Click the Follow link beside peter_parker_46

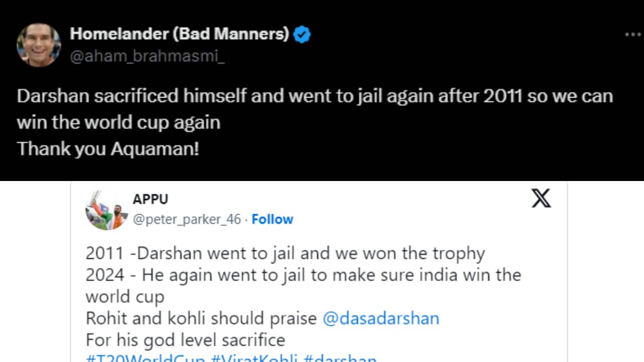(x=272, y=219)
